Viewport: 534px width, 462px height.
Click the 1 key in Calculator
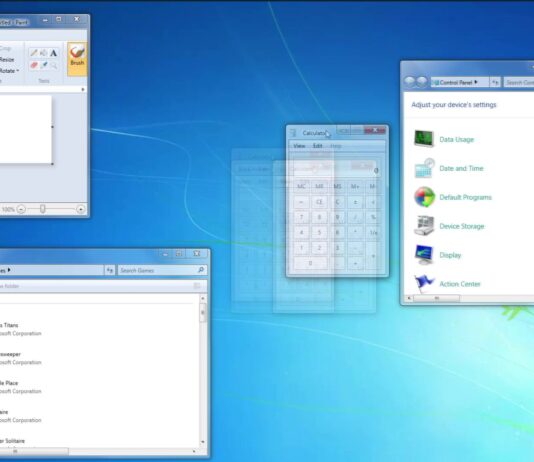(301, 248)
